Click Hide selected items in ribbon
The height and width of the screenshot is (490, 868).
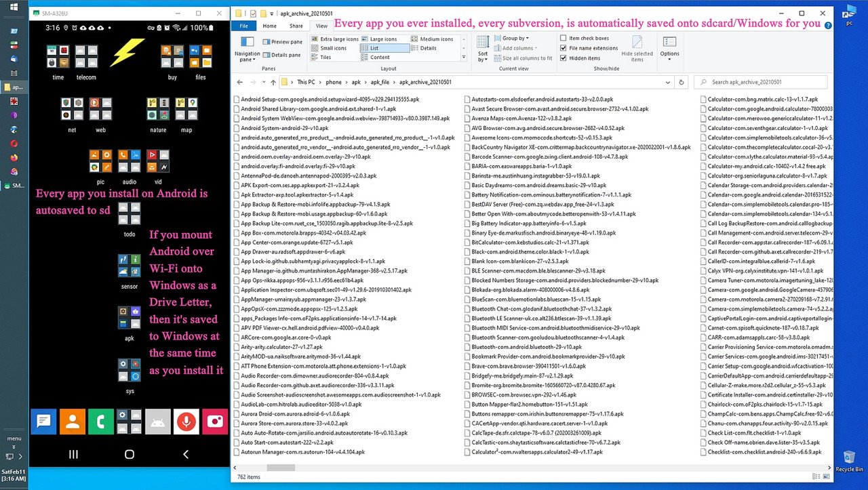click(637, 49)
